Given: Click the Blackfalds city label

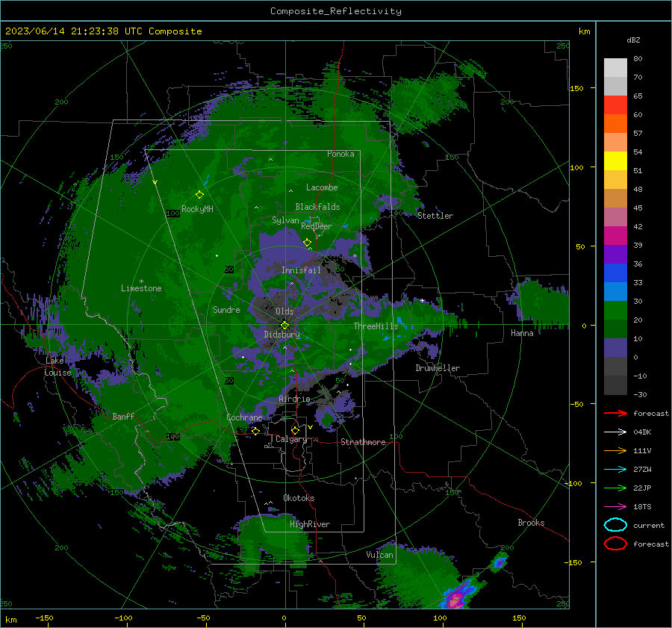Looking at the screenshot, I should (317, 207).
